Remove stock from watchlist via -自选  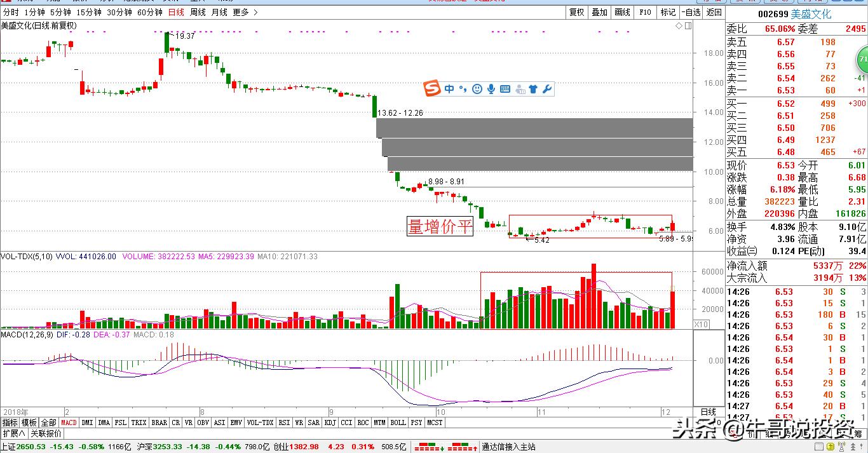point(689,11)
